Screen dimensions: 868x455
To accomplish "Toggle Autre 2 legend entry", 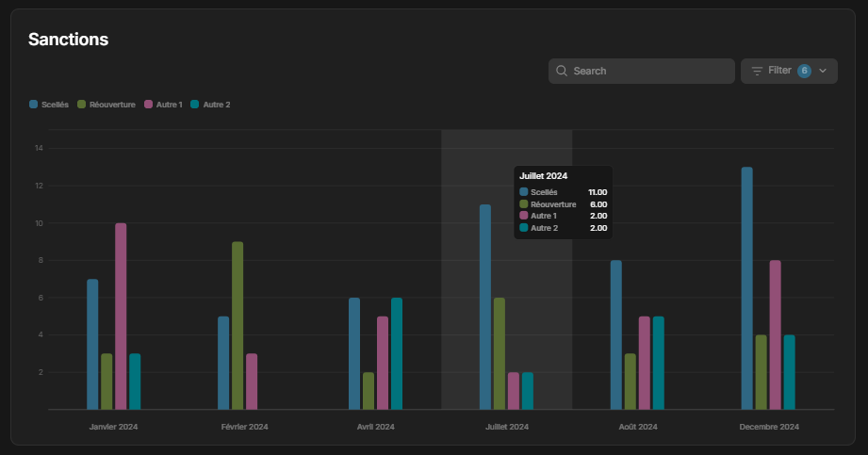I will [x=210, y=105].
